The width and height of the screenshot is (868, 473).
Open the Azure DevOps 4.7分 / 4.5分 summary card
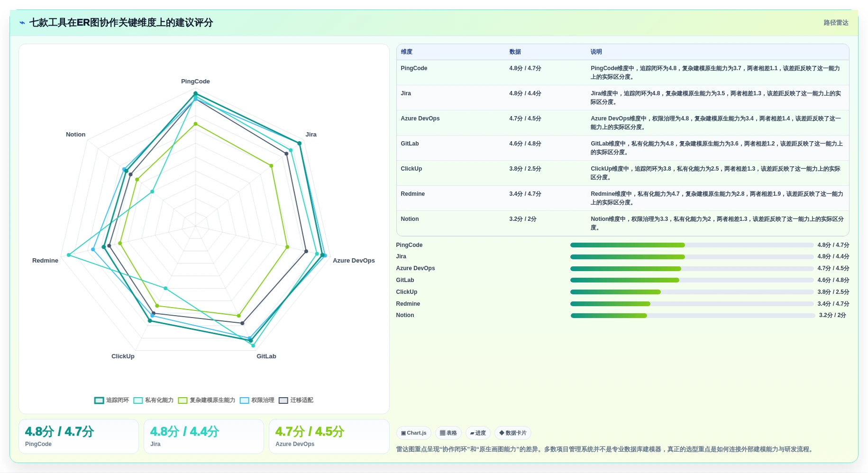(329, 437)
